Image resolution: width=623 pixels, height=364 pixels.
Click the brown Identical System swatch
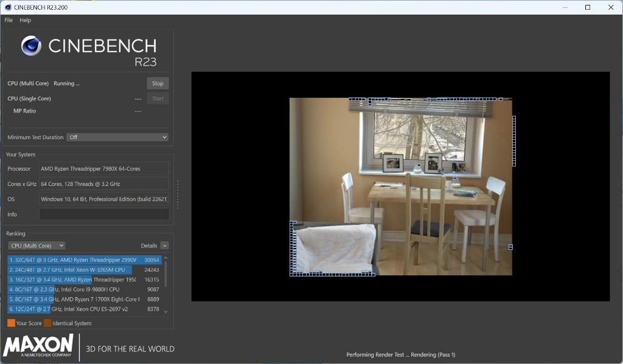point(47,323)
